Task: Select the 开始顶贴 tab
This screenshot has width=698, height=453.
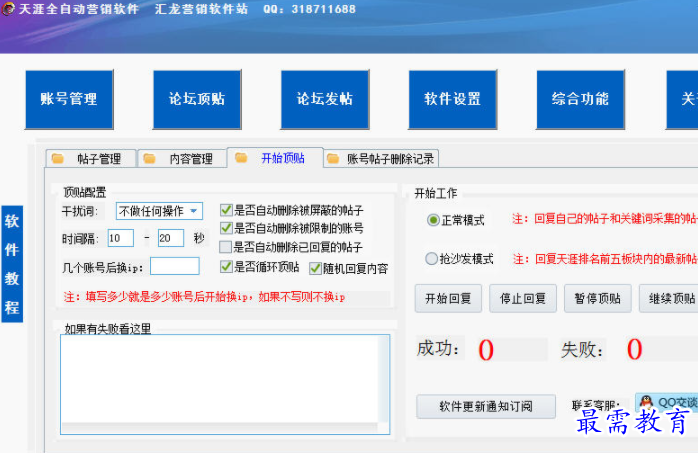Action: click(275, 158)
